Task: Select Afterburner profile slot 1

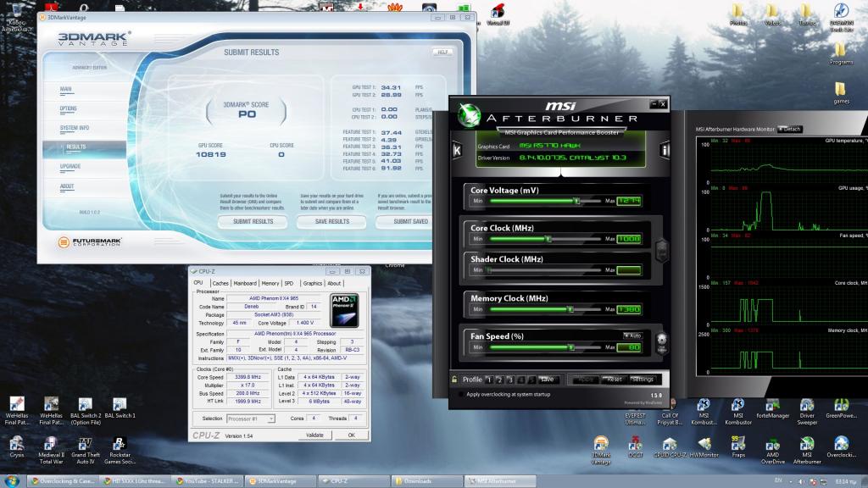Action: [x=489, y=380]
